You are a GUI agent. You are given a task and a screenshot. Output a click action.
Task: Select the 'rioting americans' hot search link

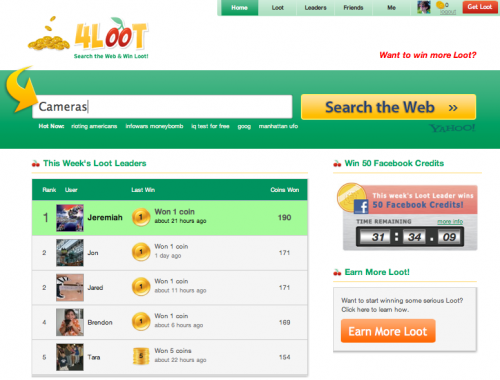tap(94, 126)
